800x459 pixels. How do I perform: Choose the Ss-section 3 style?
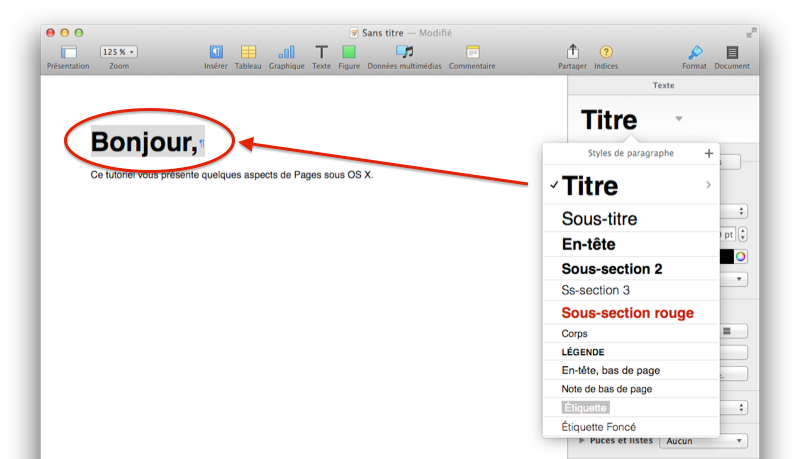pyautogui.click(x=631, y=290)
